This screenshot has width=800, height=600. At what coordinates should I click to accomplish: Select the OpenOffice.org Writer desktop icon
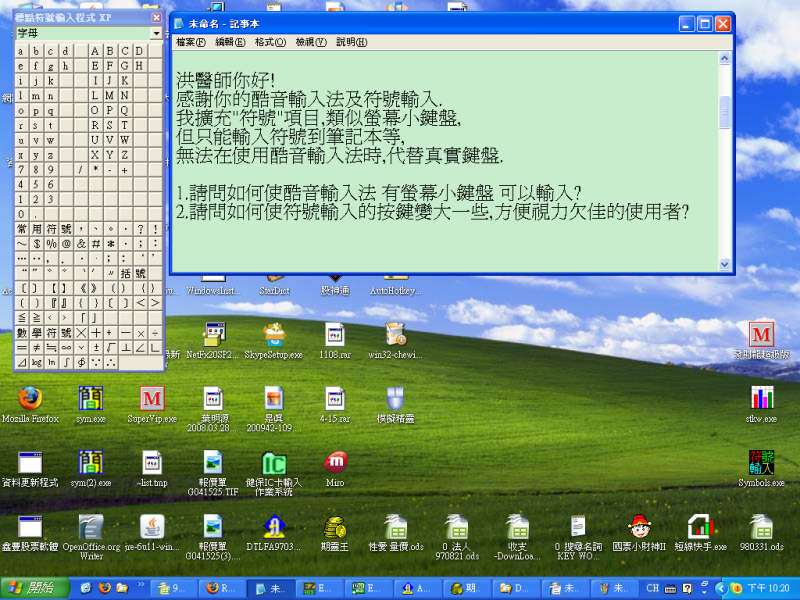91,526
